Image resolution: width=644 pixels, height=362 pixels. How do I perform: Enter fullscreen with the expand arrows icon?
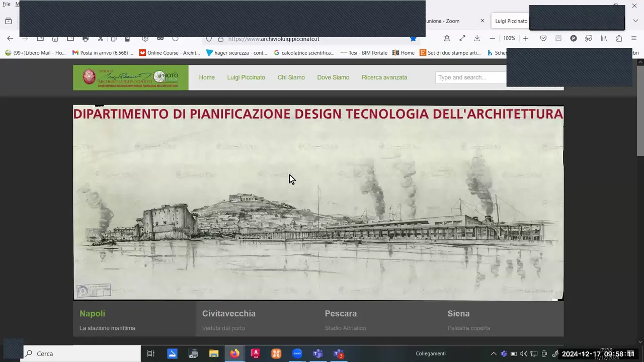click(x=462, y=38)
